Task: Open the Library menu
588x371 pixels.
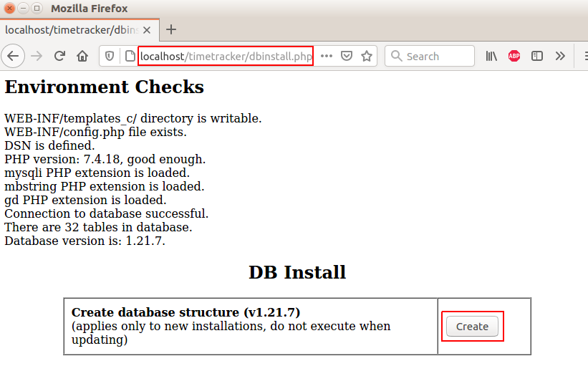Action: 491,56
